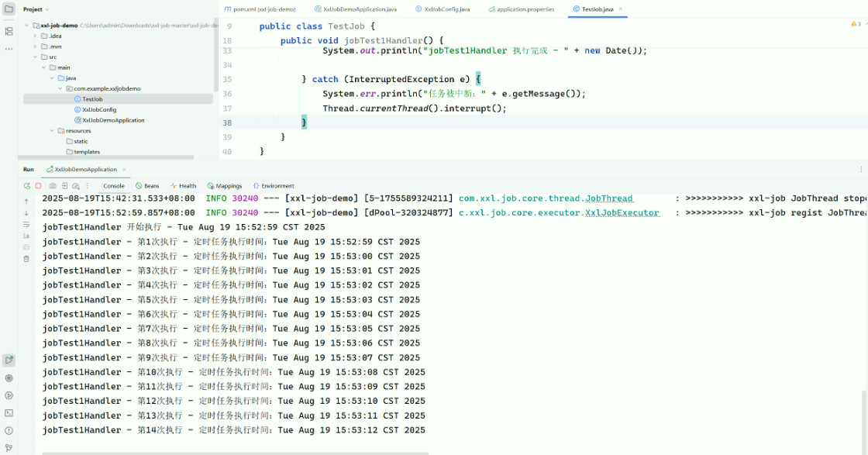Viewport: 868px width, 455px height.
Task: Toggle the Run tool window sidebar button
Action: 9,360
